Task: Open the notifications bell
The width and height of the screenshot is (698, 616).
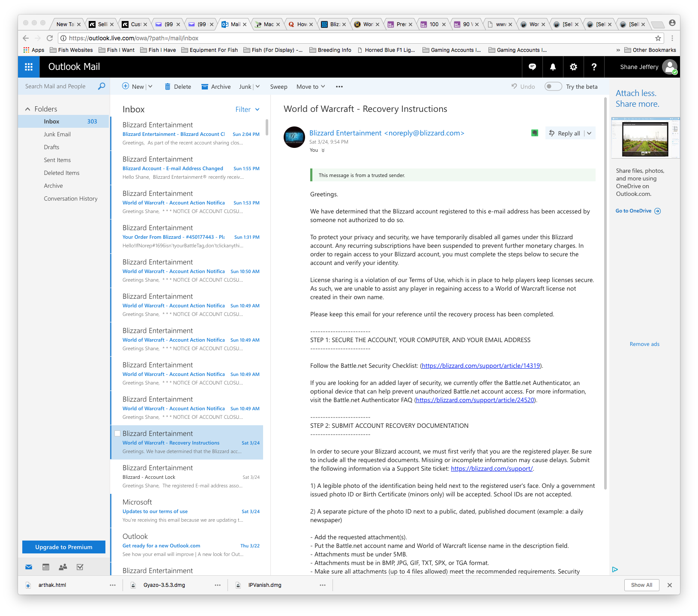Action: coord(553,67)
